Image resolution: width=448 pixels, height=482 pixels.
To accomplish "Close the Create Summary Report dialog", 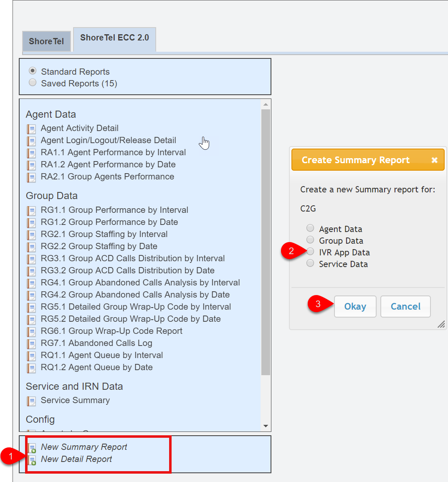I will pyautogui.click(x=434, y=160).
